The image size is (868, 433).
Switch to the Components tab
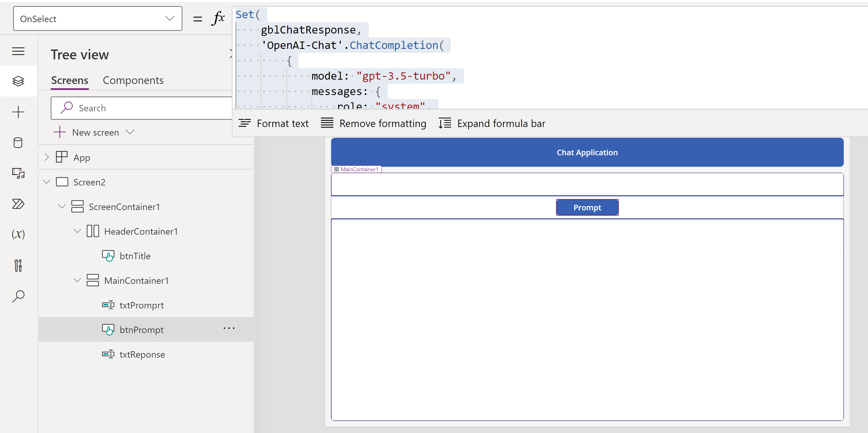133,80
